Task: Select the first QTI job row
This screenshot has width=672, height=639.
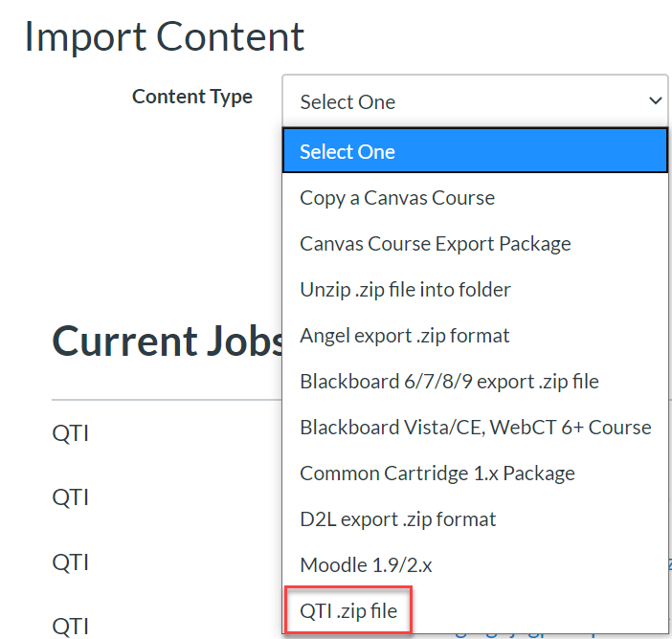Action: tap(71, 433)
